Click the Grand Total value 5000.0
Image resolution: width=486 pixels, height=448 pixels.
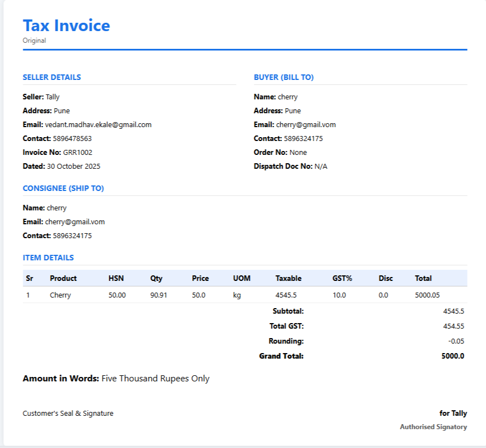click(453, 356)
